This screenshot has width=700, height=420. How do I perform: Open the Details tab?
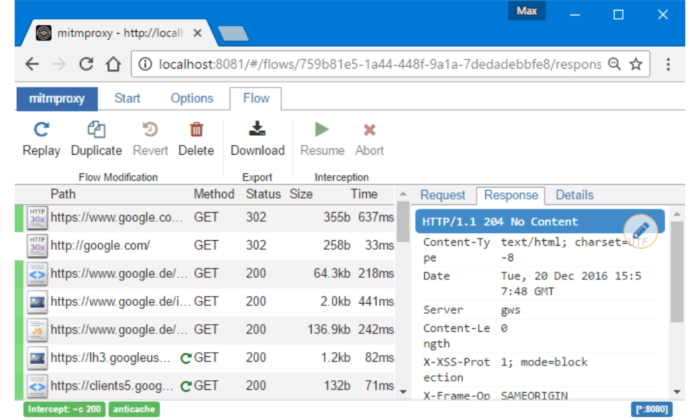pos(575,195)
